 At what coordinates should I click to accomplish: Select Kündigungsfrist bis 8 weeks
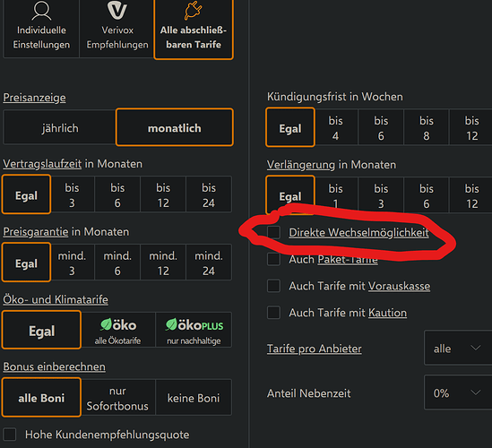pos(427,127)
